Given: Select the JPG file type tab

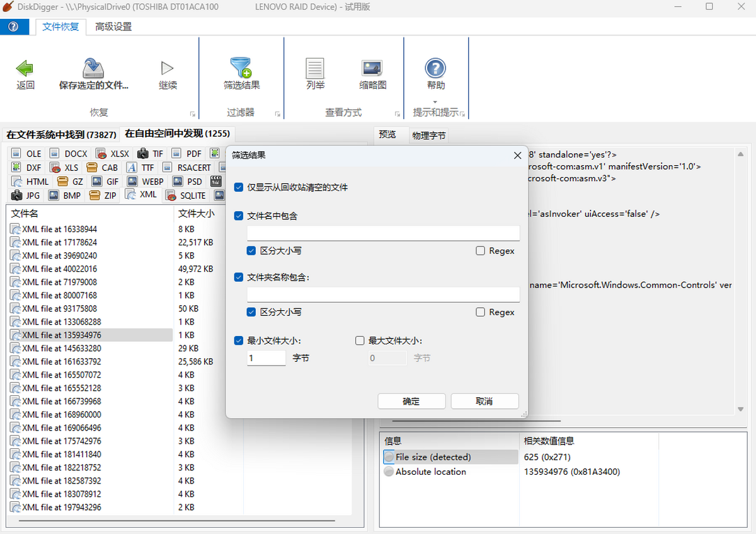Looking at the screenshot, I should 26,195.
